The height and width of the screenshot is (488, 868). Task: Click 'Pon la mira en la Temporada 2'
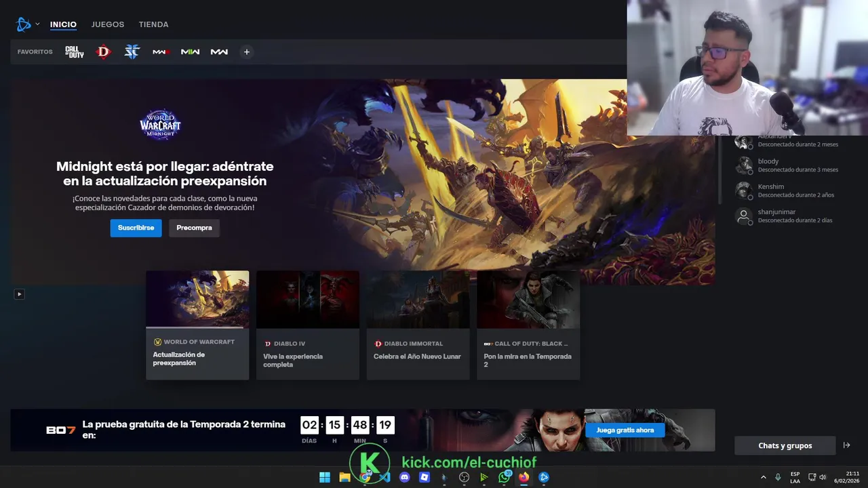point(528,361)
